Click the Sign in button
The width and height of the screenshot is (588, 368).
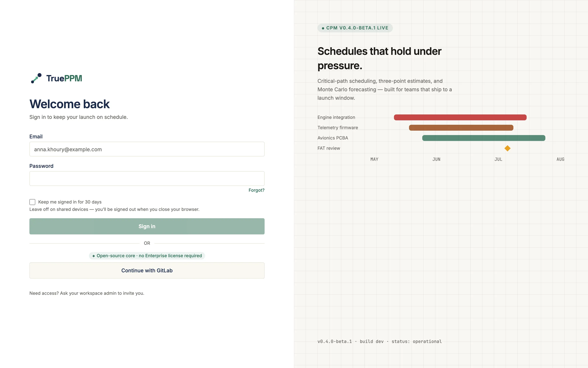(x=147, y=226)
